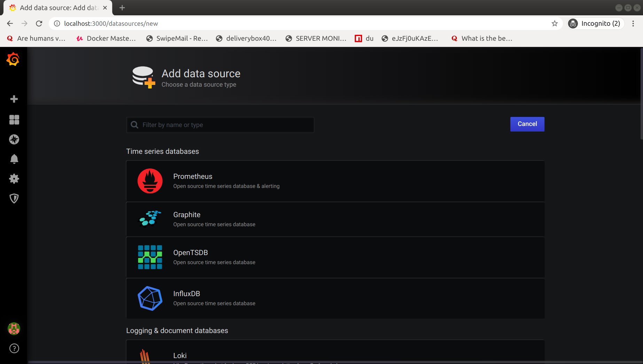Click the Cancel button
Viewport: 643px width, 364px height.
tap(527, 124)
